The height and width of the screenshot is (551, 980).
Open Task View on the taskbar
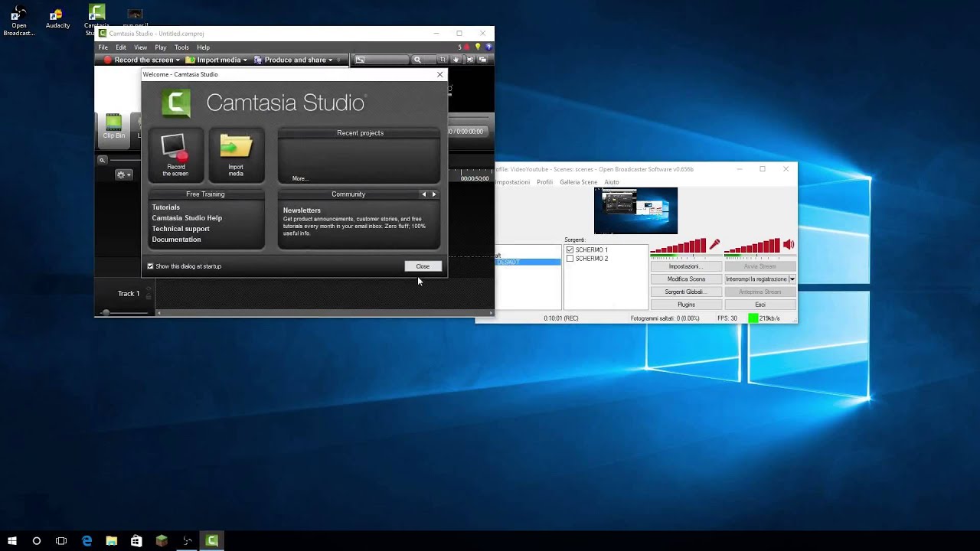pyautogui.click(x=61, y=541)
